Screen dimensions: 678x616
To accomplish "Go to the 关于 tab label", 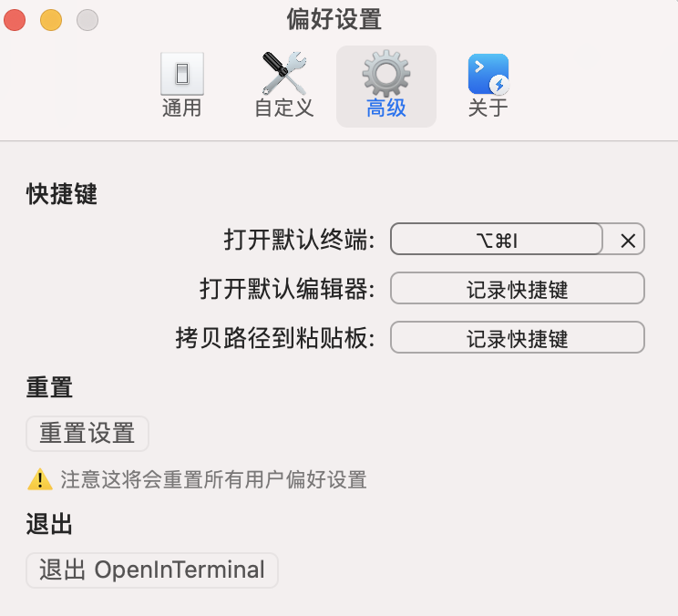I will click(x=488, y=108).
